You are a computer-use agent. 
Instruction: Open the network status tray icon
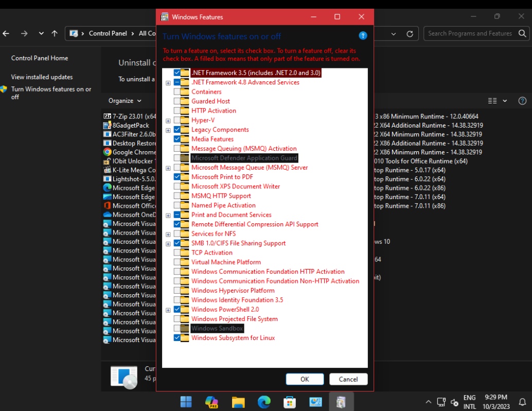(441, 402)
